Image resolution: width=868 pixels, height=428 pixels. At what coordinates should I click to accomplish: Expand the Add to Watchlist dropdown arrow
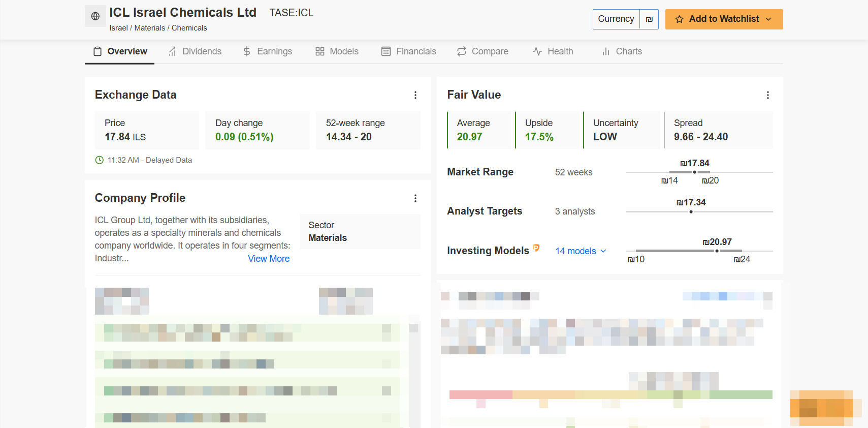(x=768, y=19)
